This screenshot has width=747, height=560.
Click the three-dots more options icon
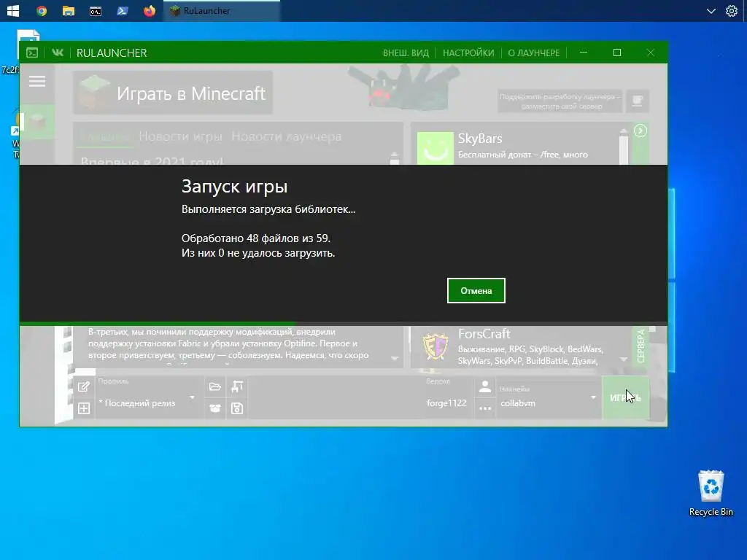(485, 408)
